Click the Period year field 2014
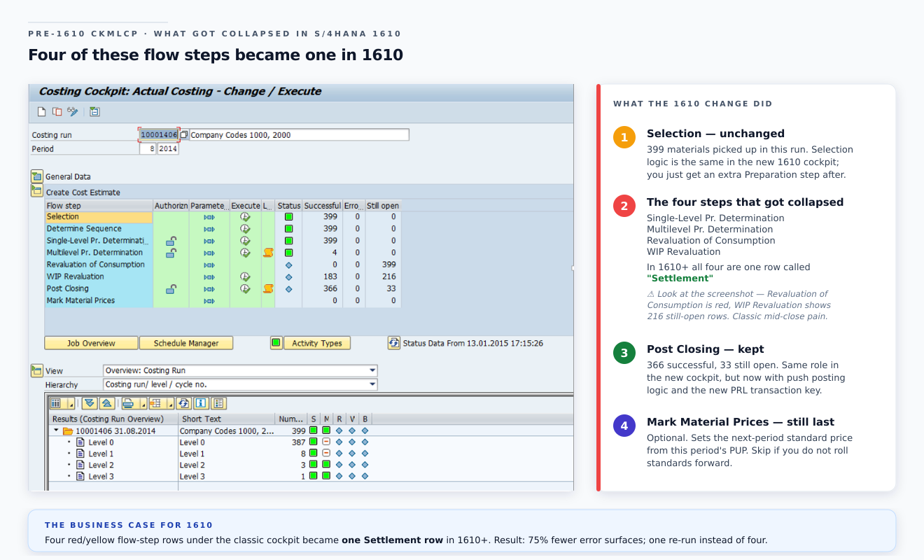Viewport: 924px width, 560px height. [x=168, y=148]
